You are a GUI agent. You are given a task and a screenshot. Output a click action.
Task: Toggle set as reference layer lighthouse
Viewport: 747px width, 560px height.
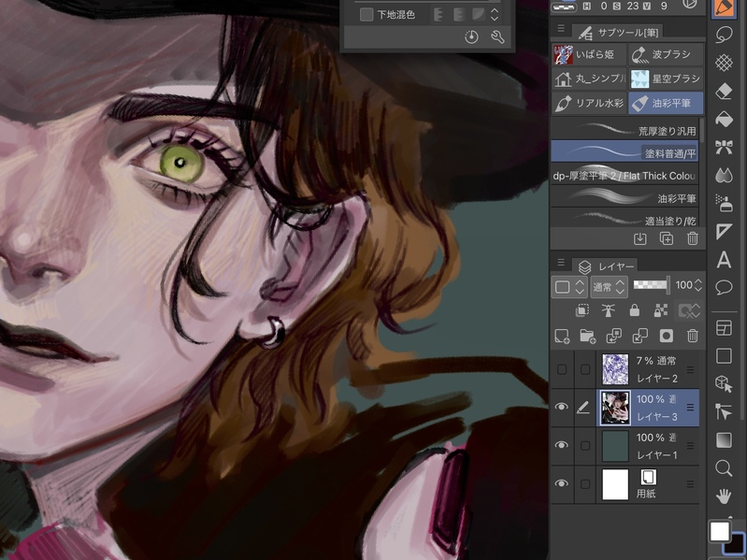point(608,311)
